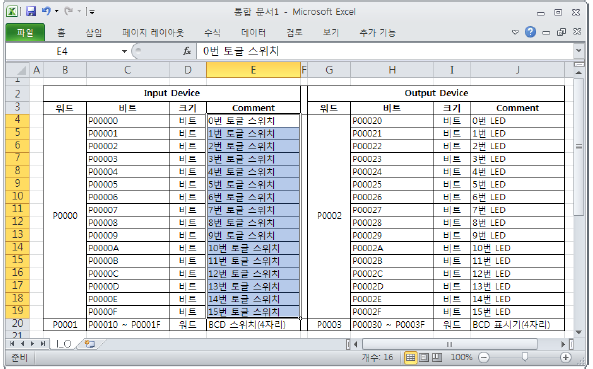Click the 100% zoom level button
Image resolution: width=593 pixels, height=369 pixels.
[461, 357]
